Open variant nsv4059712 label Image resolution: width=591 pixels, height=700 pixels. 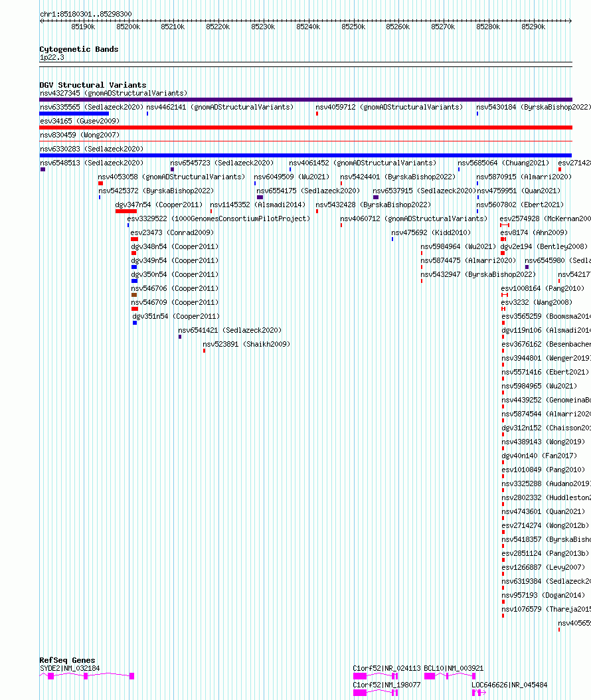(388, 107)
